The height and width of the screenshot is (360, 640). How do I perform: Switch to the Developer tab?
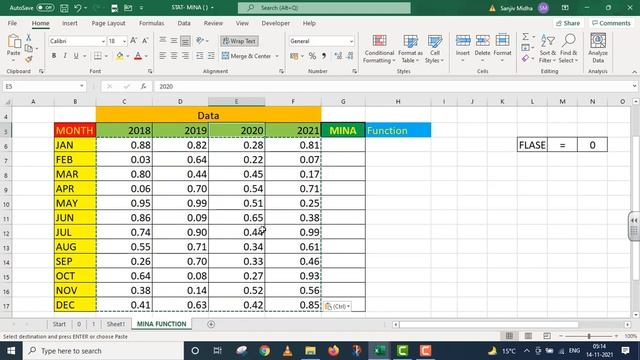276,23
